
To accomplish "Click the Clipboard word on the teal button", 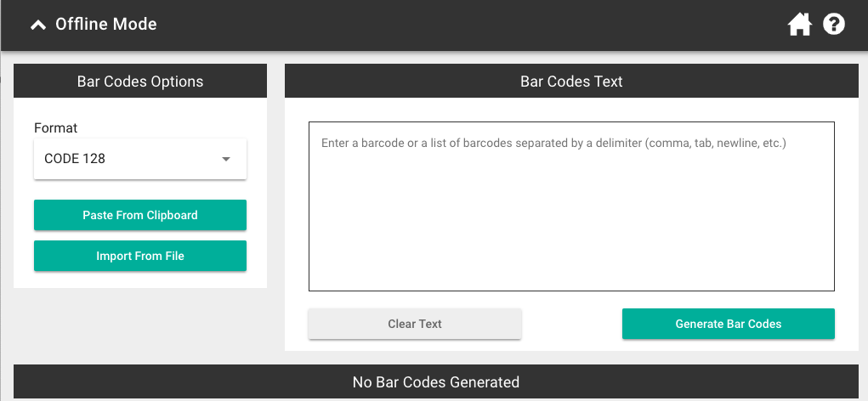I will (x=172, y=215).
